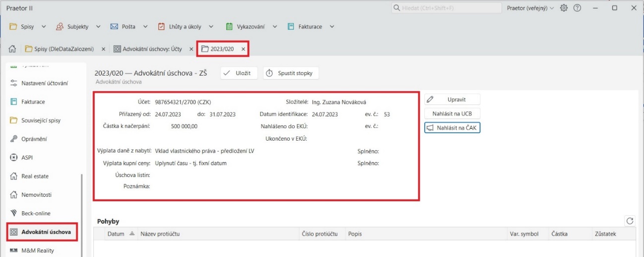Expand the Lhůty a úkoly dropdown
Screen dimensions: 644x257
(211, 27)
